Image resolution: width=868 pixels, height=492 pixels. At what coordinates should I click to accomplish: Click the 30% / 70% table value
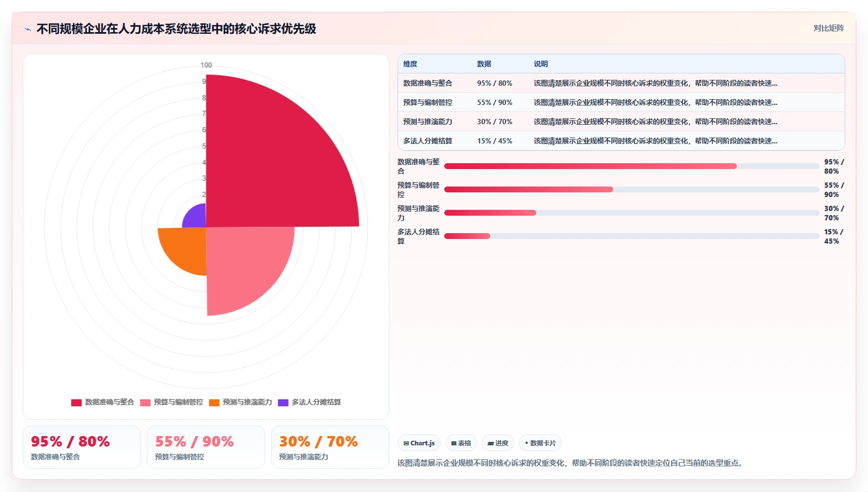point(494,122)
